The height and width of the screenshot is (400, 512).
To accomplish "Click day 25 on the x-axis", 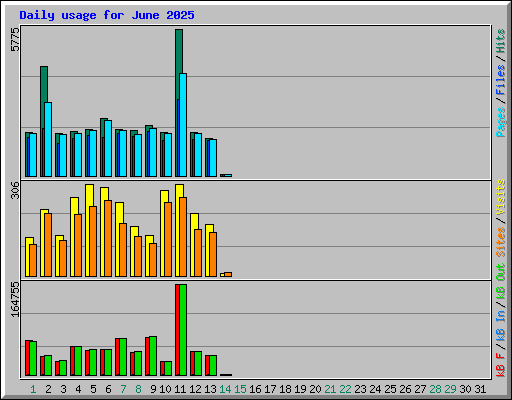I will [x=390, y=389].
